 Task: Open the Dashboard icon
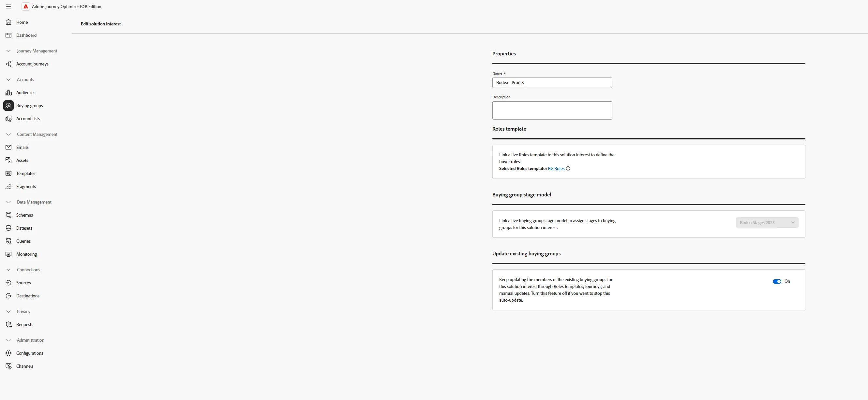pyautogui.click(x=8, y=36)
